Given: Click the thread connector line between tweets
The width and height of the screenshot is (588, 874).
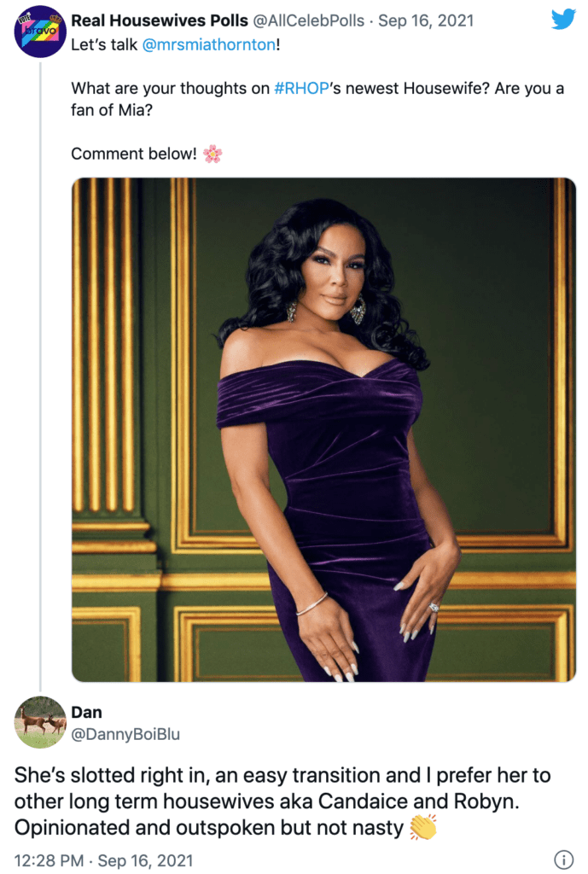Looking at the screenshot, I should pos(40,376).
